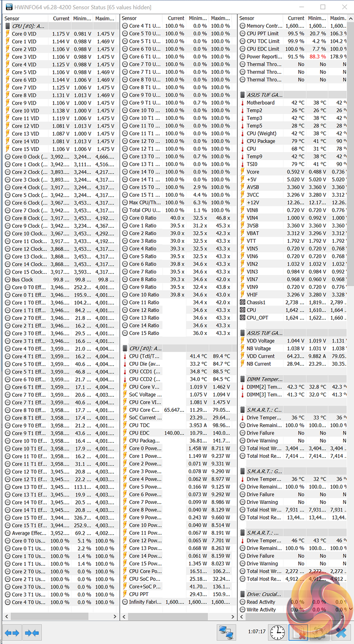The height and width of the screenshot is (644, 354).
Task: Select the Core 7 Clock row
Action: pyautogui.click(x=60, y=210)
